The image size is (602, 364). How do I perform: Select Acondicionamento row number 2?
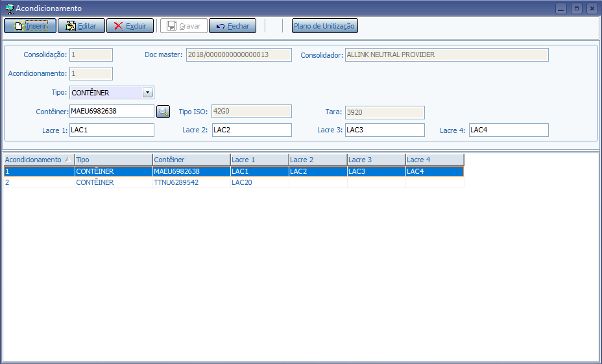pos(39,182)
